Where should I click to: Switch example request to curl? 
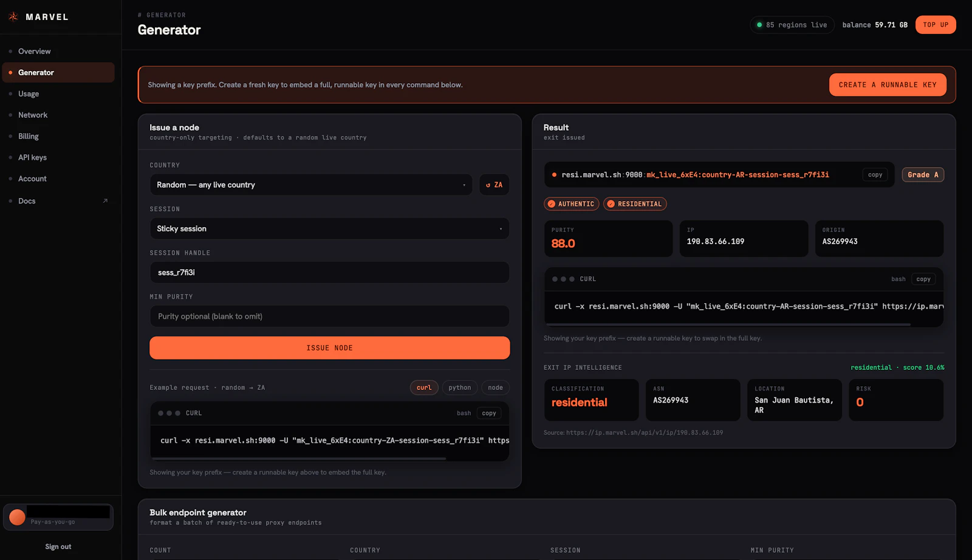(424, 388)
